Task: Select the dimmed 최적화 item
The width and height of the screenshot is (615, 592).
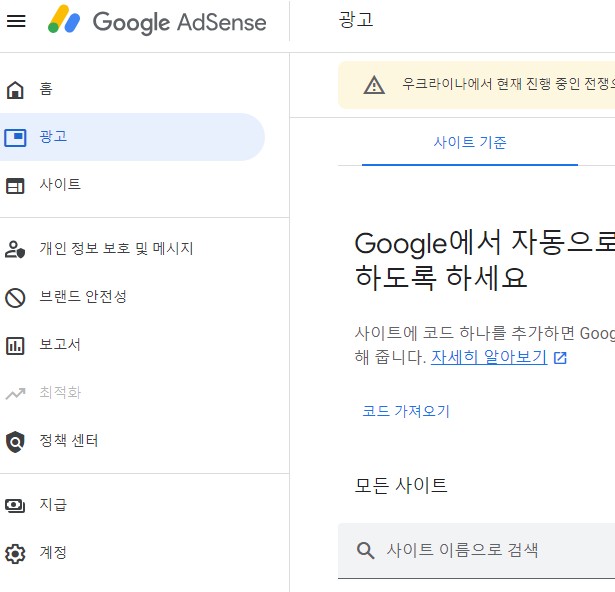Action: (60, 392)
